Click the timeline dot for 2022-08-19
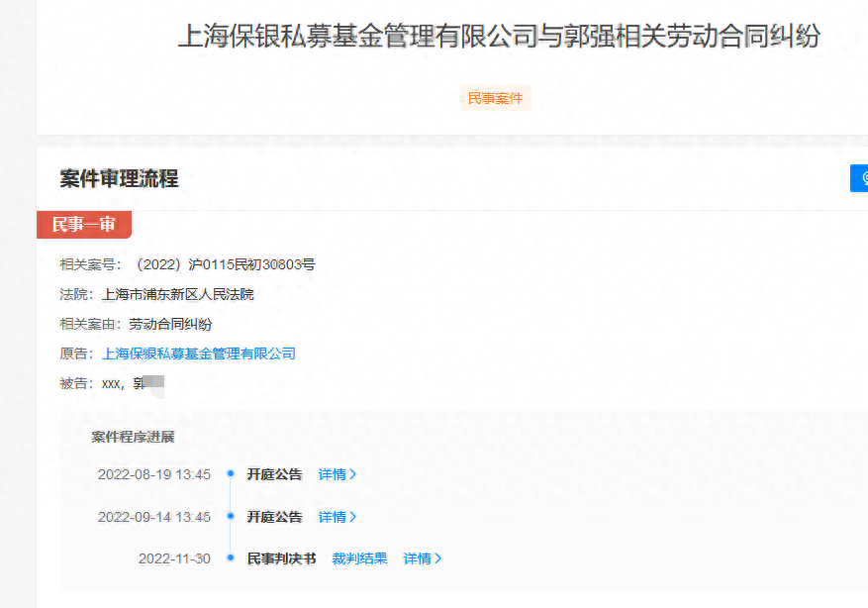The image size is (868, 608). coord(231,473)
